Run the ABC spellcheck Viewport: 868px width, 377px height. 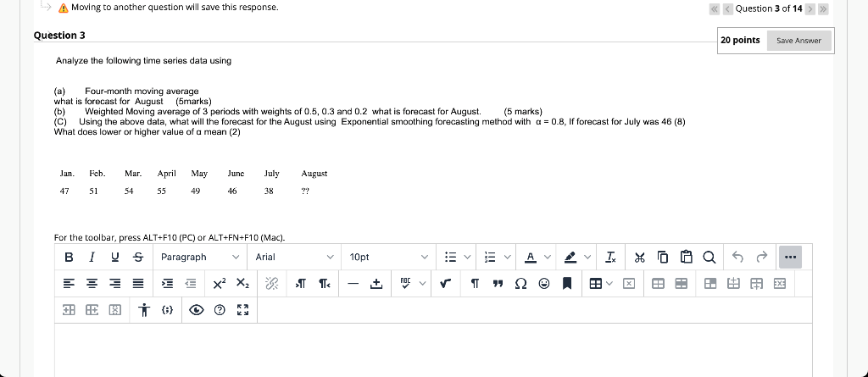point(406,284)
